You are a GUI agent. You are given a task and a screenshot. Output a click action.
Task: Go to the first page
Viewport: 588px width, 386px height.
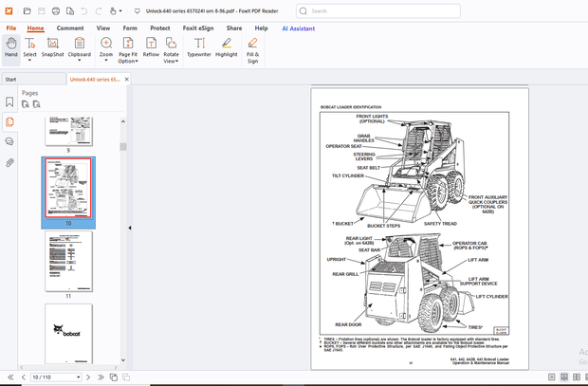point(10,377)
